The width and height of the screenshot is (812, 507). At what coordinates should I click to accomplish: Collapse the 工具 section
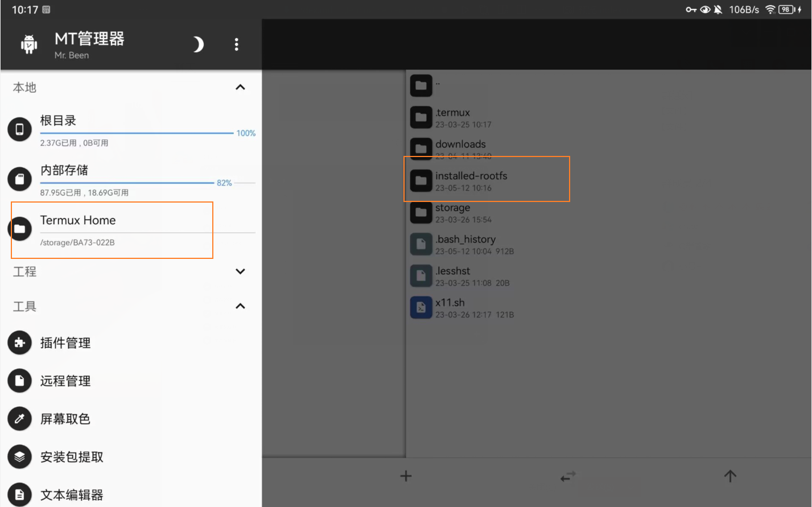240,306
